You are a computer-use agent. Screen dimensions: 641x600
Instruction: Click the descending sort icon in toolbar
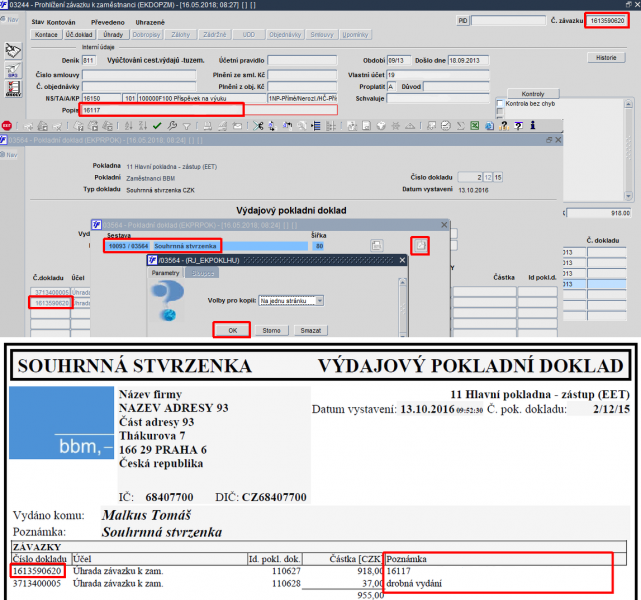[143, 126]
